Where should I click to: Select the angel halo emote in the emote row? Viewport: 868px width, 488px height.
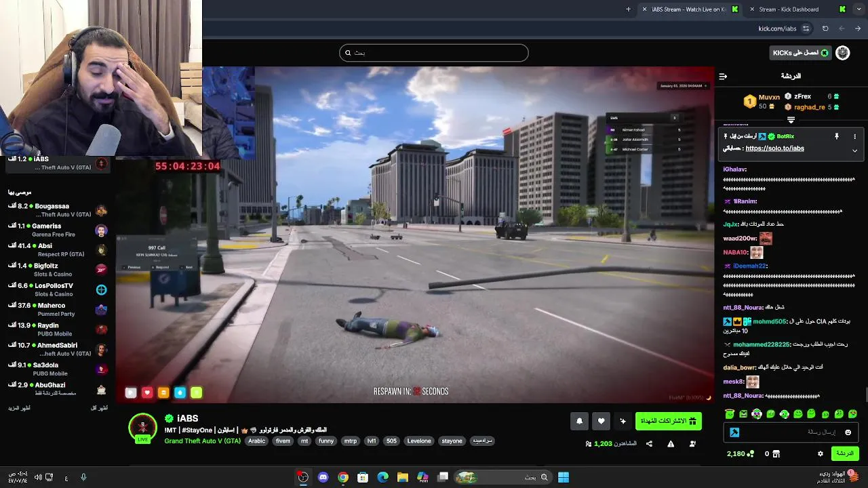point(729,413)
